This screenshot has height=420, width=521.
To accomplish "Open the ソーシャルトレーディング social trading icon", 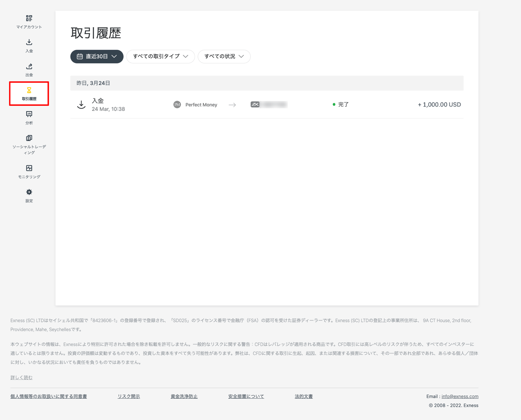I will coord(29,138).
